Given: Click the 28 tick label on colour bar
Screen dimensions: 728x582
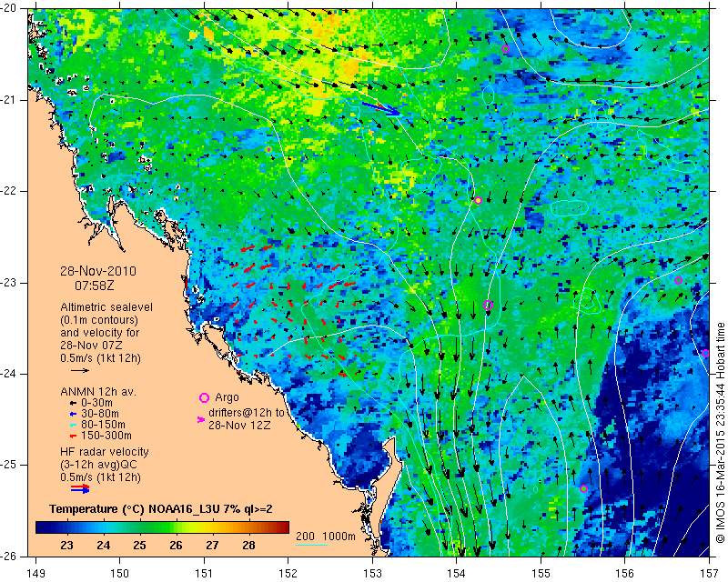Looking at the screenshot, I should (x=248, y=546).
